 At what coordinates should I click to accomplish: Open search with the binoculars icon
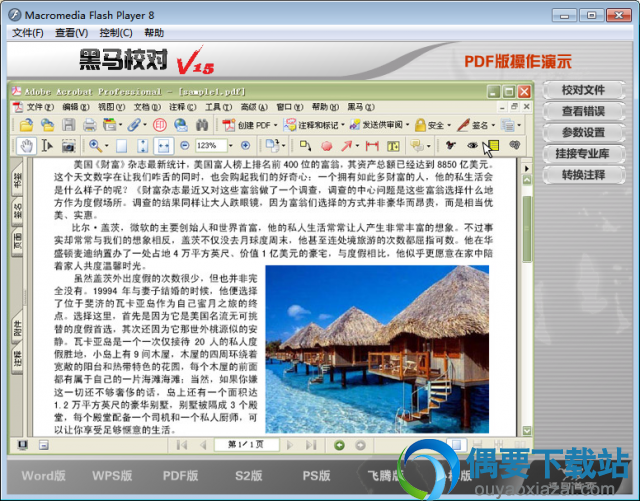click(x=202, y=125)
